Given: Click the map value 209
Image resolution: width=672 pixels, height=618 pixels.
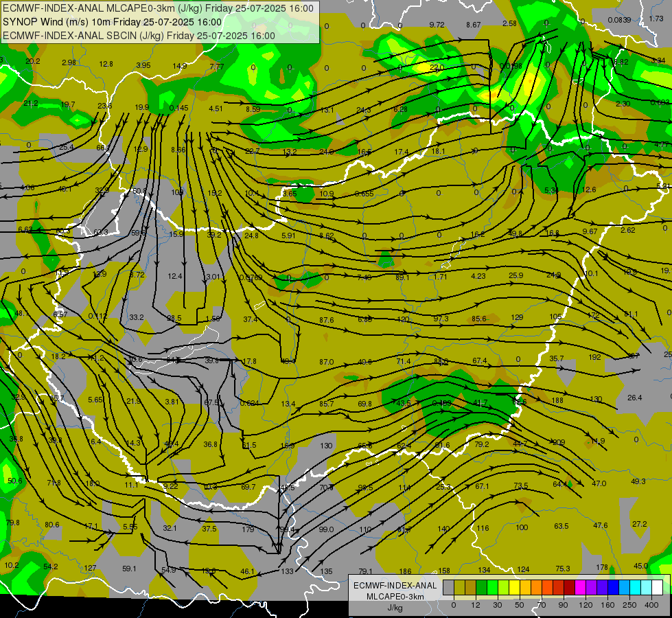Looking at the screenshot, I should coord(559,442).
